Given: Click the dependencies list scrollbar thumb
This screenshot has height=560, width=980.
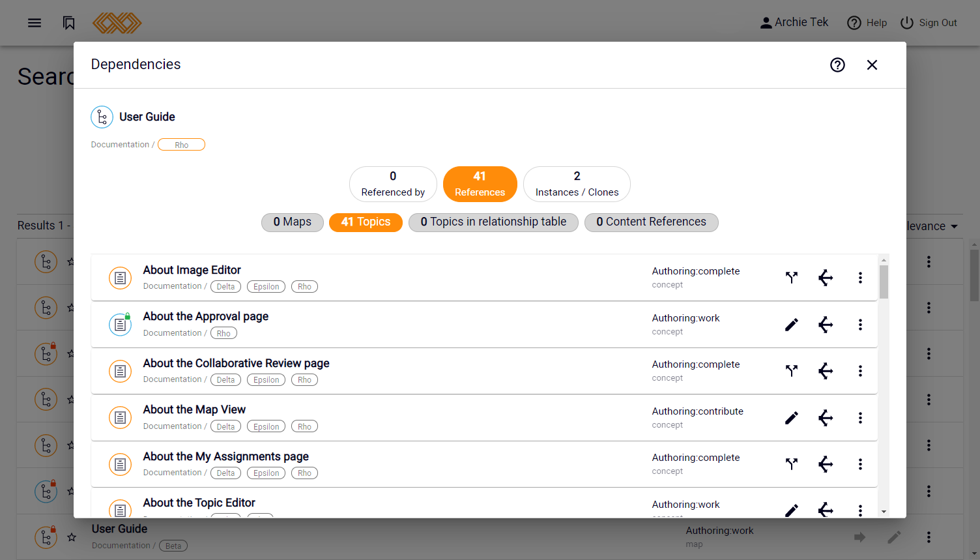Looking at the screenshot, I should click(884, 282).
